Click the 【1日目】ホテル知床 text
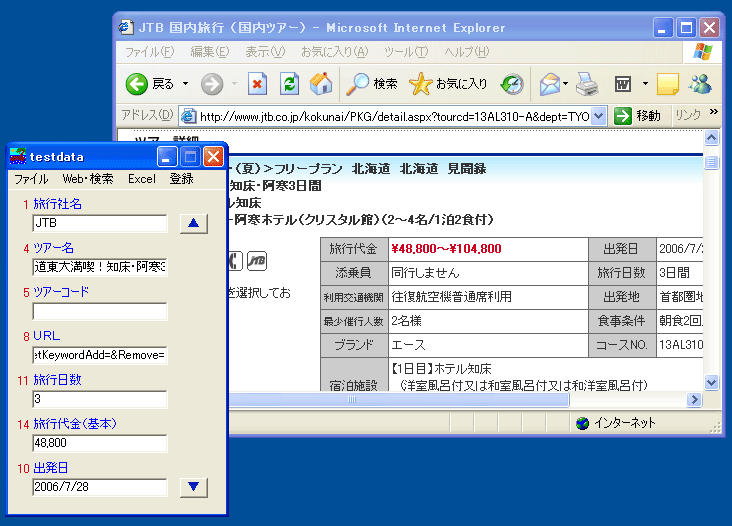This screenshot has width=732, height=526. pos(442,369)
